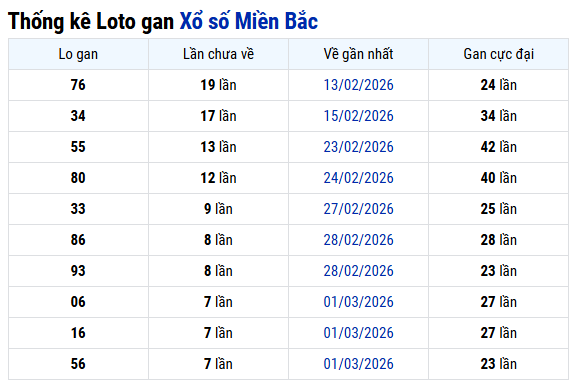
Task: Select the 'Lo gan' column header
Action: point(78,54)
